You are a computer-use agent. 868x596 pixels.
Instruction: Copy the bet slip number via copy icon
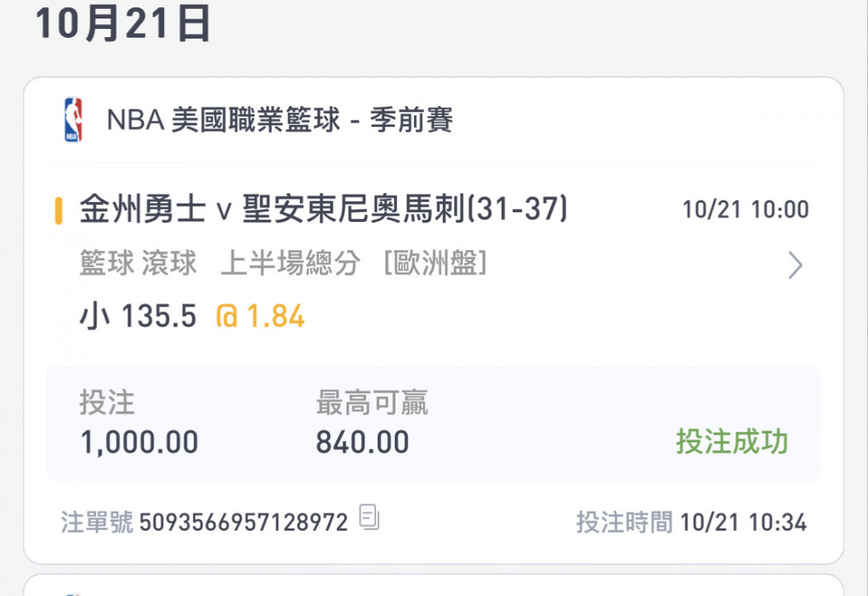(369, 517)
